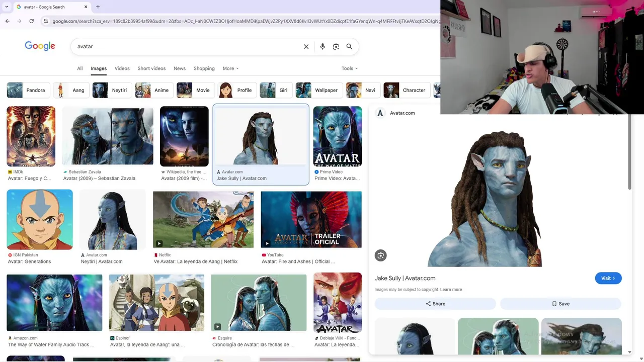Click the Visit button in preview panel
644x362 pixels.
pos(608,278)
